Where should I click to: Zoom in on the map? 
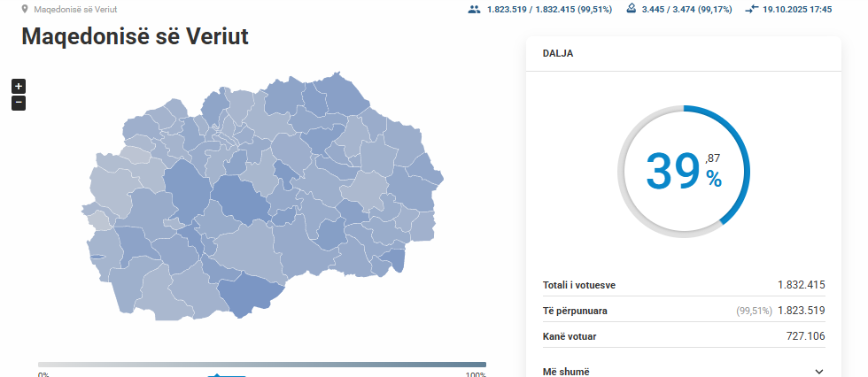point(19,86)
